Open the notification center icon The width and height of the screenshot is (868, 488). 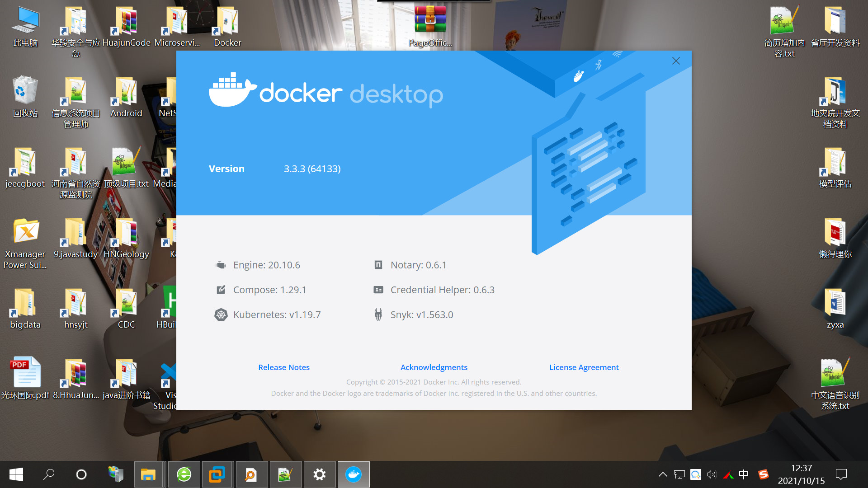click(x=841, y=474)
